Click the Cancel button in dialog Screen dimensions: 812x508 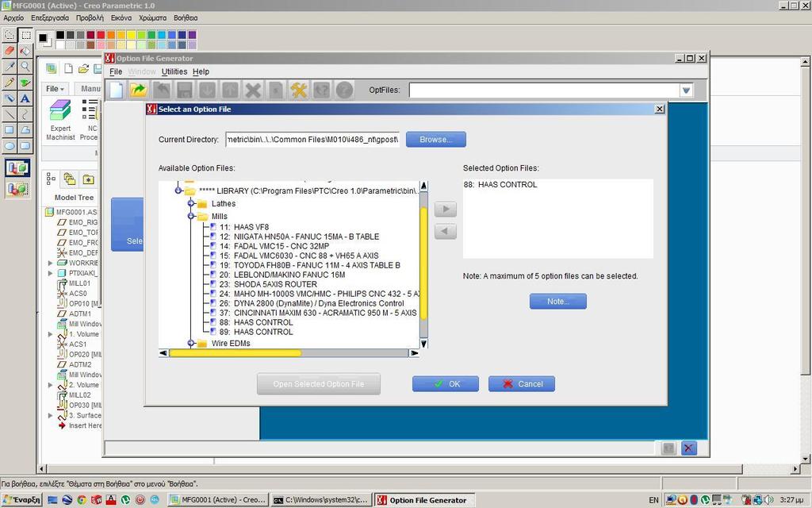click(x=522, y=384)
